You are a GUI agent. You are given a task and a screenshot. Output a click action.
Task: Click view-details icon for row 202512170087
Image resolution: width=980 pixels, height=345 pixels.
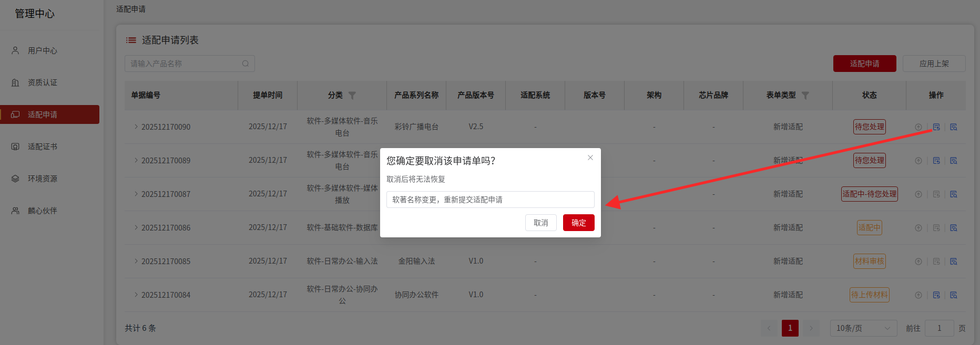pos(954,194)
